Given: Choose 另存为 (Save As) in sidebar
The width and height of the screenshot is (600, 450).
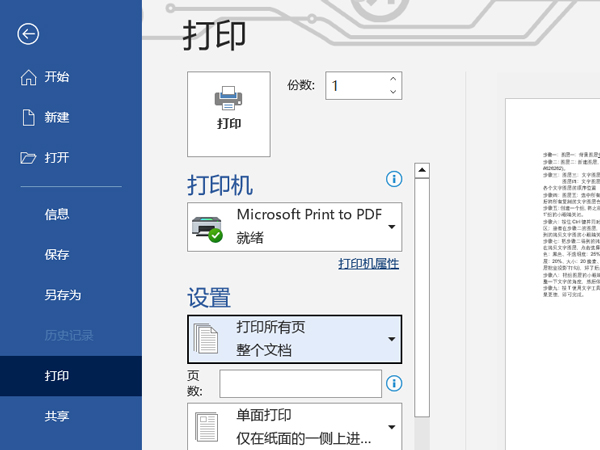Looking at the screenshot, I should (62, 295).
